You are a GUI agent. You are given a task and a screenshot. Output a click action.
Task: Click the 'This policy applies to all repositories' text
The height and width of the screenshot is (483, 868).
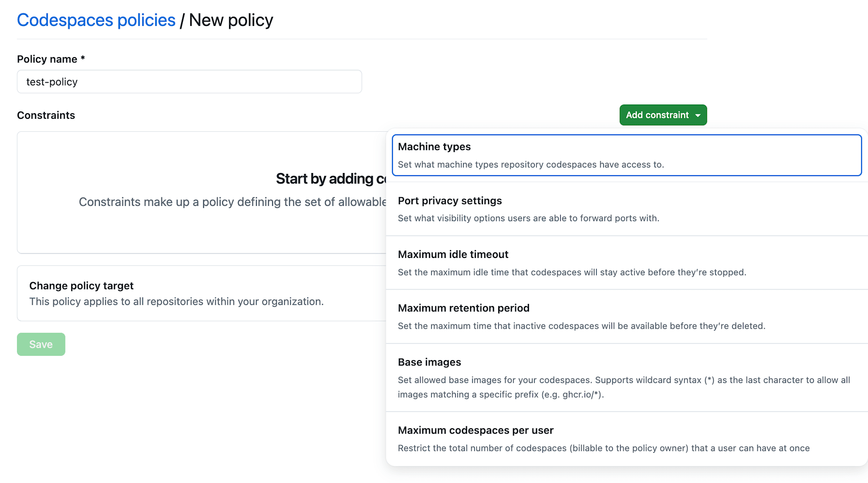176,301
